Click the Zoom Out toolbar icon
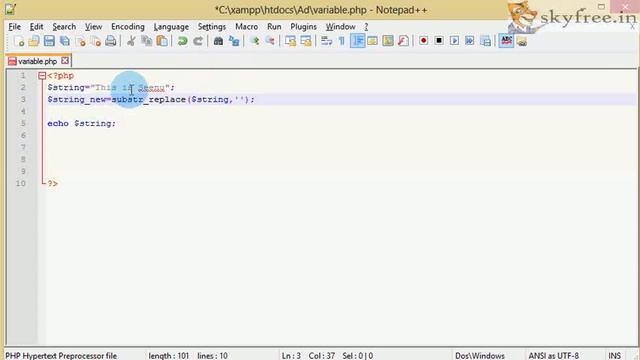 click(270, 41)
